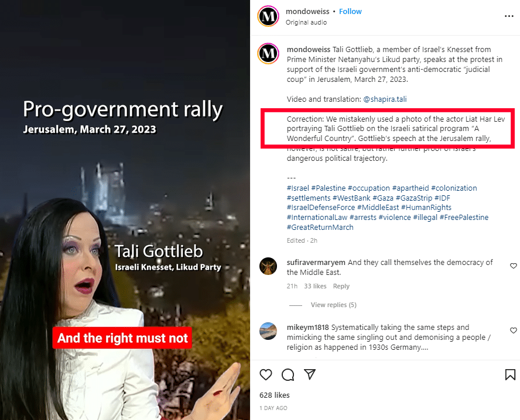Open more options three-dot menu

[509, 16]
